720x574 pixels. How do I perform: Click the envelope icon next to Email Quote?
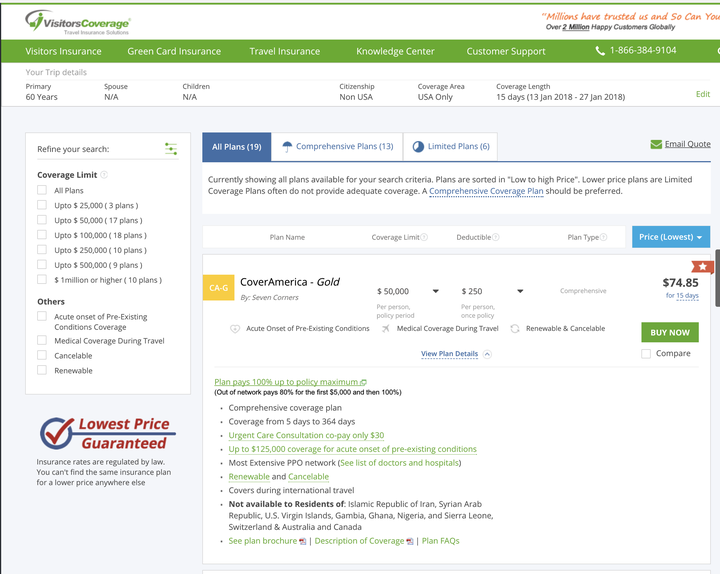click(x=656, y=144)
